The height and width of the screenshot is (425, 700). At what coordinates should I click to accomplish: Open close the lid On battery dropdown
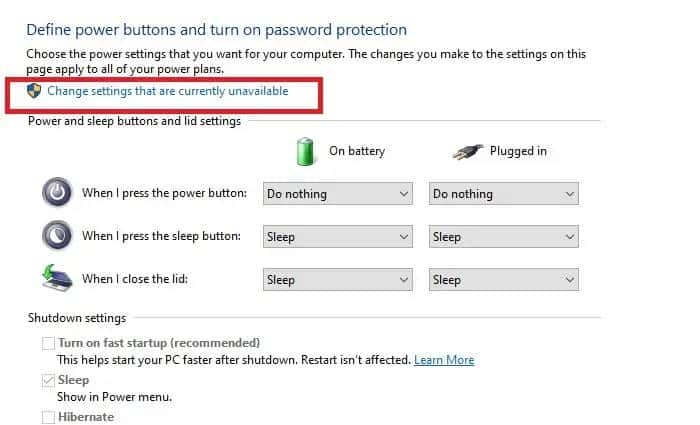[x=338, y=280]
